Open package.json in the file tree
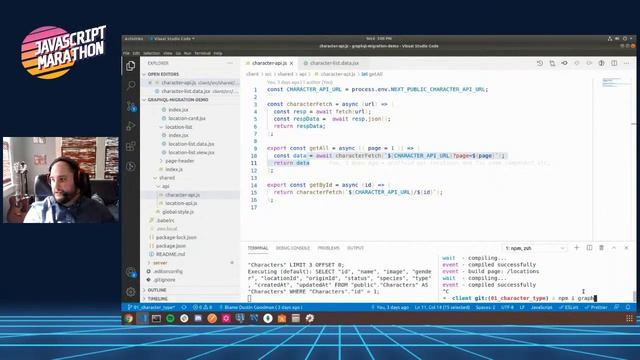This screenshot has width=640, height=360. coord(171,246)
